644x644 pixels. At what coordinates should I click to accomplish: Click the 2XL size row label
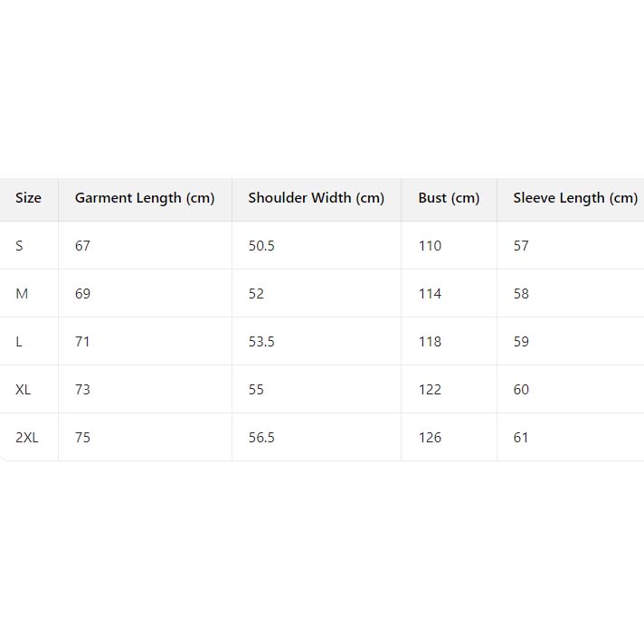pyautogui.click(x=27, y=438)
